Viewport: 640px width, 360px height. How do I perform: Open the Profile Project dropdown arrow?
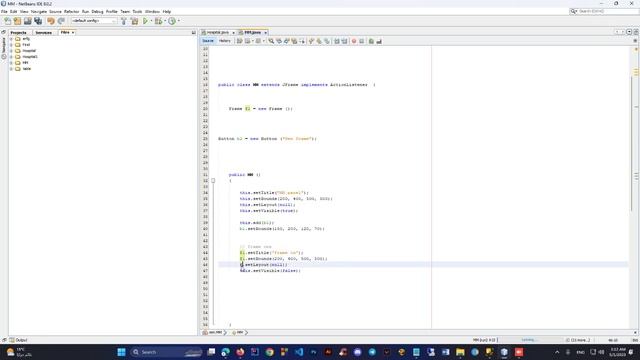tap(178, 21)
